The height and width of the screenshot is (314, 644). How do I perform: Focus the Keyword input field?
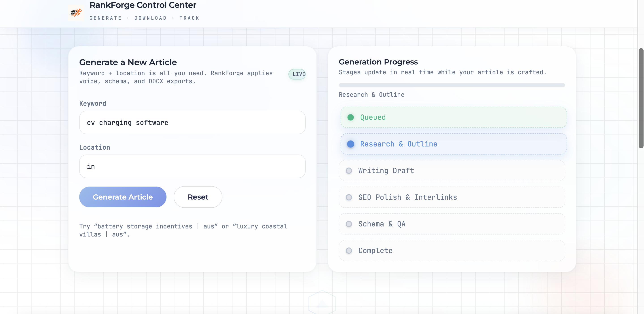[x=192, y=123]
